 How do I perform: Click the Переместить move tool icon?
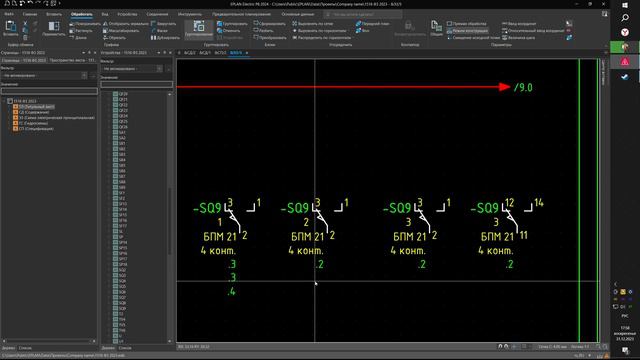53,29
